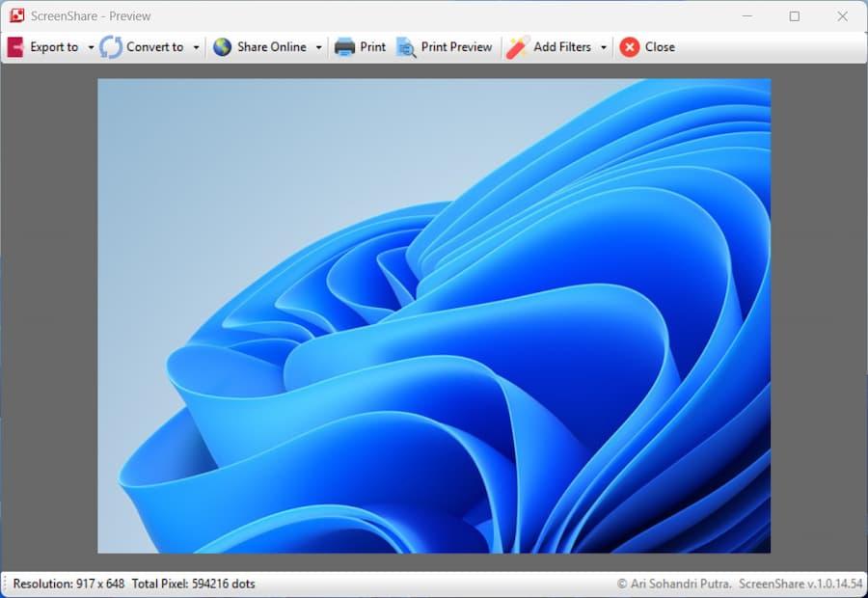This screenshot has width=868, height=598.
Task: Click the red Export to icon
Action: pos(15,47)
